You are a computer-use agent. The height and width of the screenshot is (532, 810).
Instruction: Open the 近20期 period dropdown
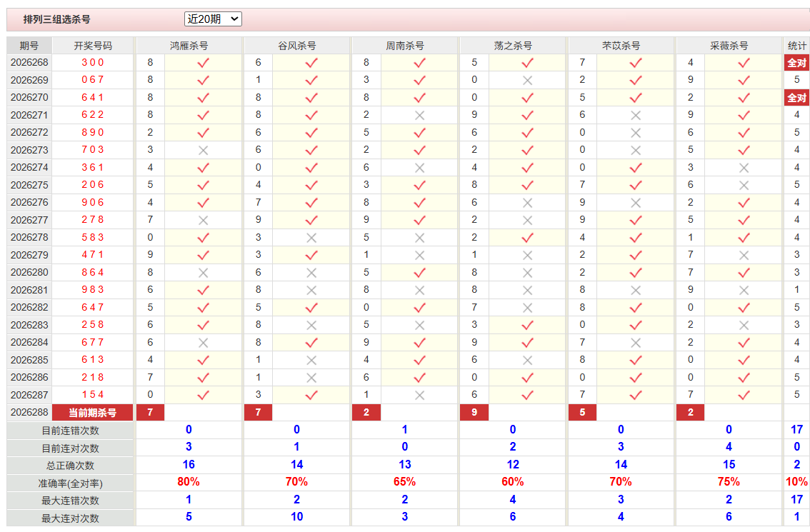pyautogui.click(x=213, y=19)
